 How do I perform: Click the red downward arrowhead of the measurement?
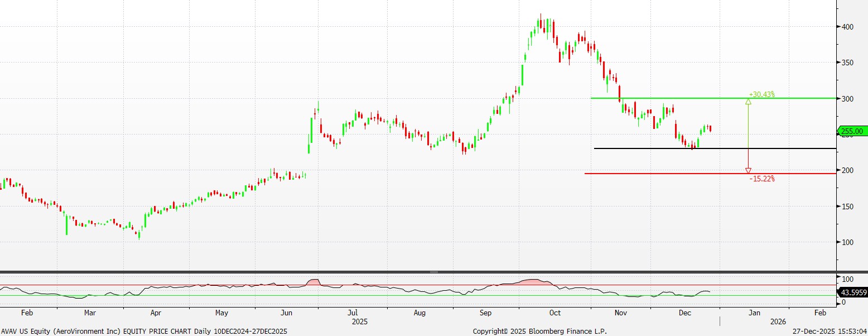748,170
